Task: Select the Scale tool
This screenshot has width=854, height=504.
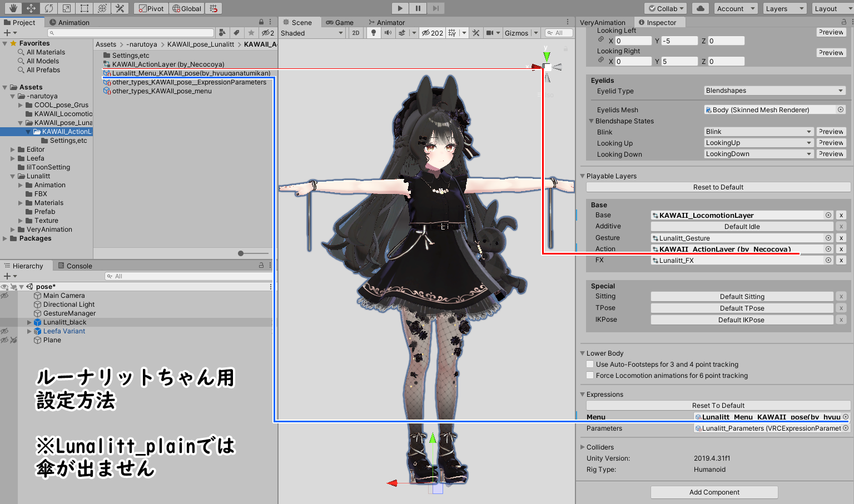Action: (x=66, y=8)
